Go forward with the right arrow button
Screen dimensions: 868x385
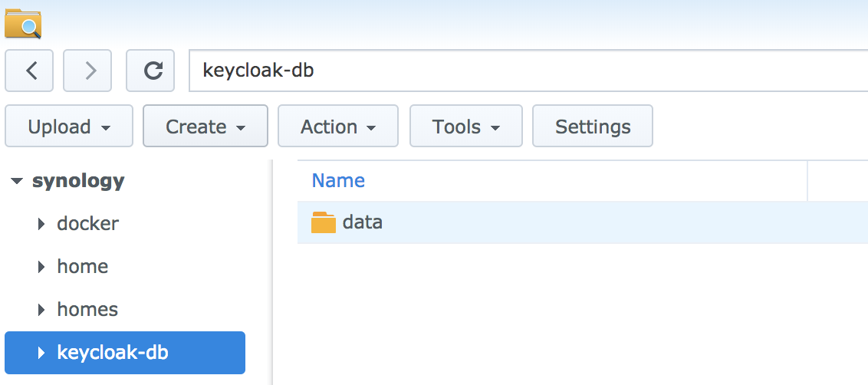pos(87,71)
